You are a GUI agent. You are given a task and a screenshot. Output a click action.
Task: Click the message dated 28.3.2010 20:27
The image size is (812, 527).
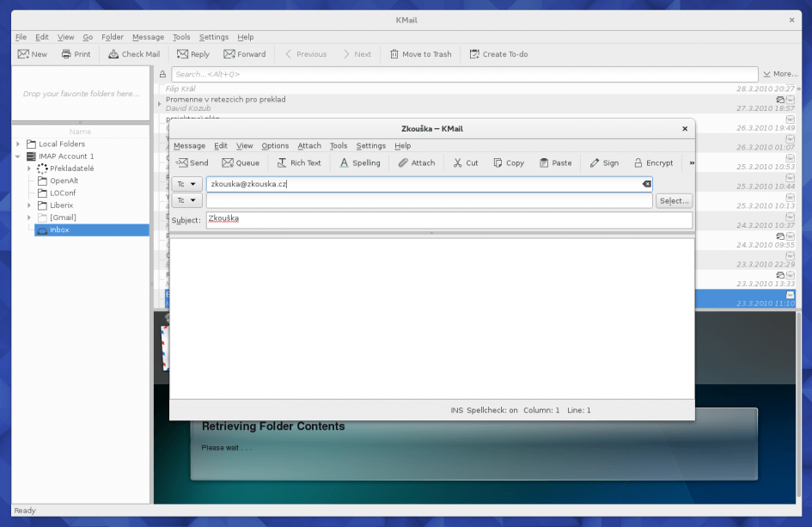click(x=475, y=89)
